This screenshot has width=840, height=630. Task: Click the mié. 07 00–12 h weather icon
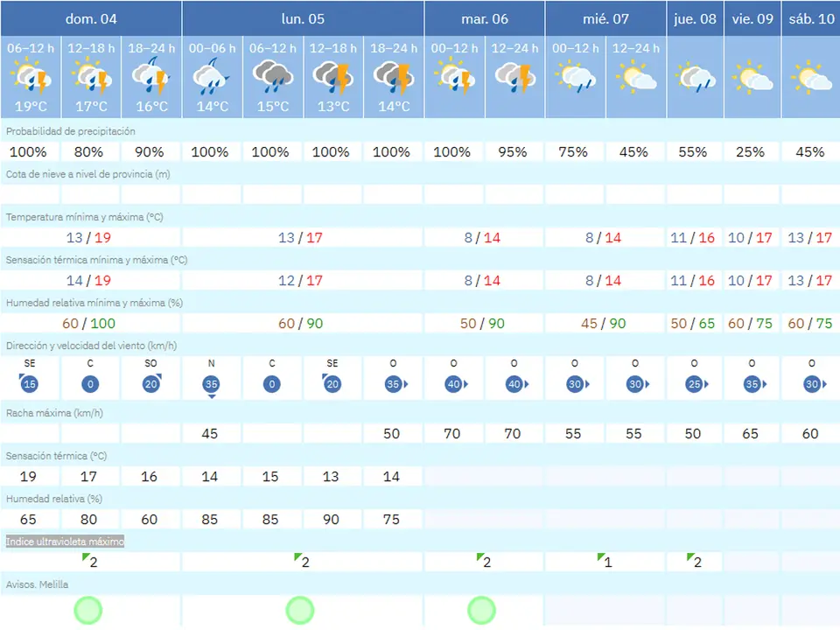click(x=576, y=77)
